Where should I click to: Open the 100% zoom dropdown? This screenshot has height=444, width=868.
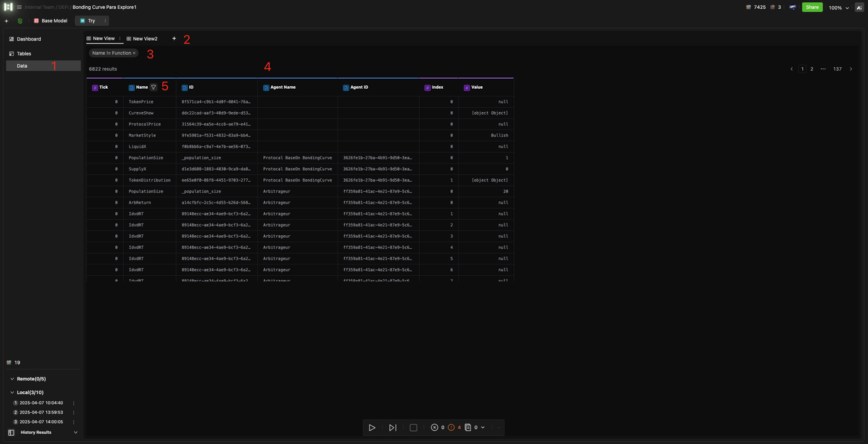coord(838,7)
